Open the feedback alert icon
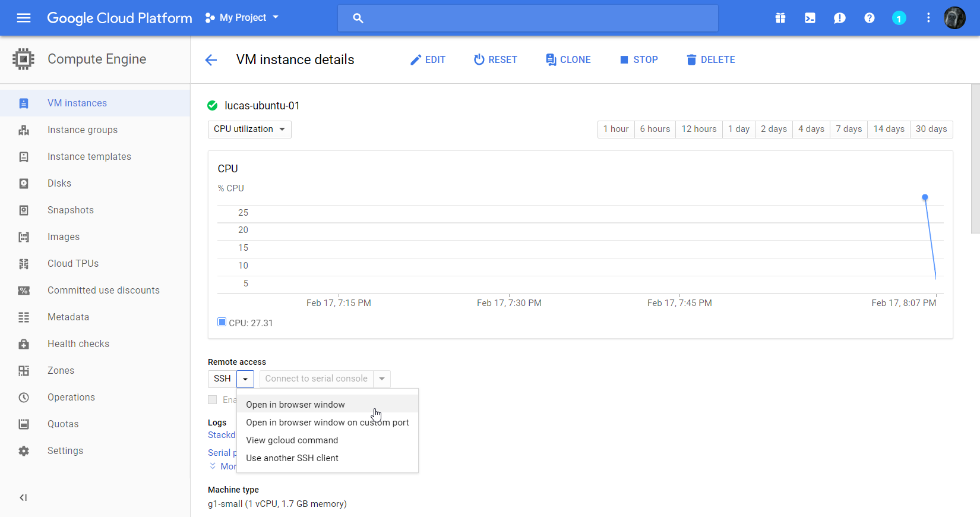The image size is (980, 517). click(840, 18)
